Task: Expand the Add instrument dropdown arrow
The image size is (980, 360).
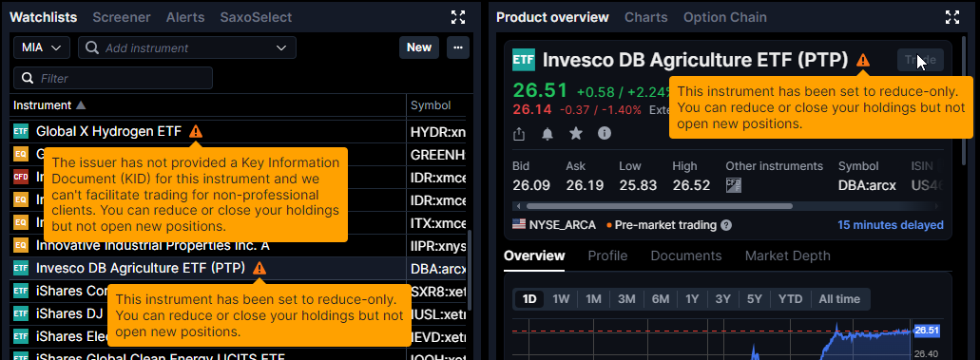Action: [280, 47]
